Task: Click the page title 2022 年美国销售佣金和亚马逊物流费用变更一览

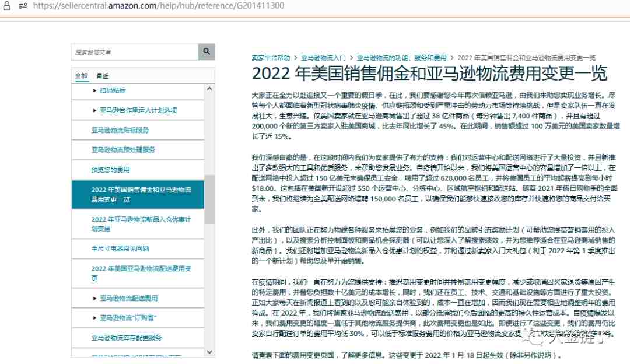Action: click(429, 73)
